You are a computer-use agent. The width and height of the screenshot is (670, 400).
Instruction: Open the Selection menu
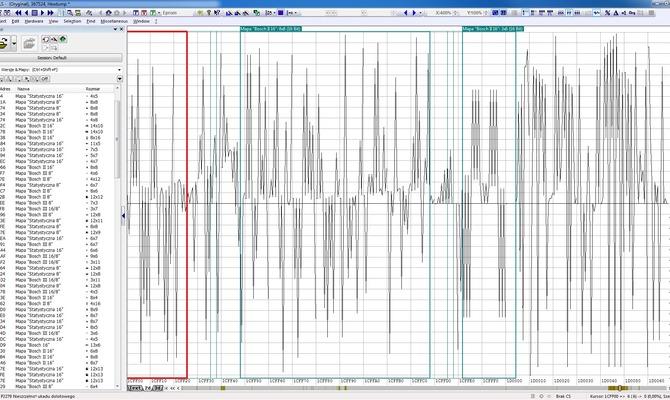(x=73, y=20)
